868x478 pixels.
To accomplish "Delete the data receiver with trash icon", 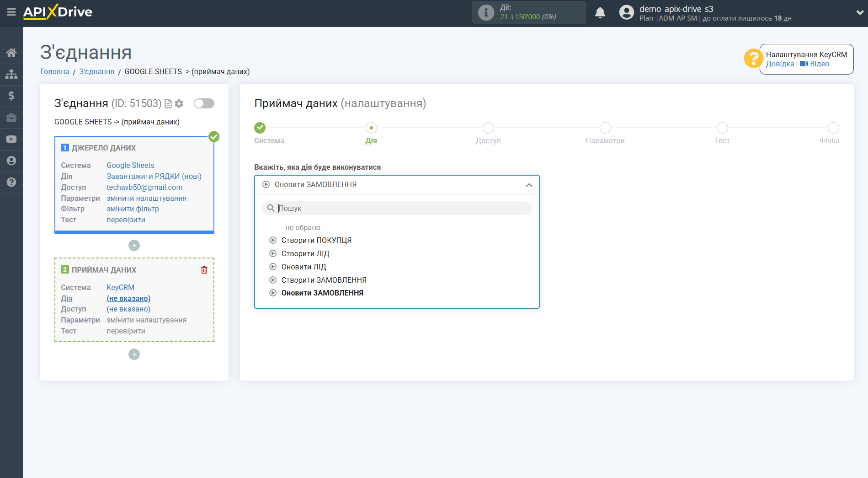I will [x=204, y=270].
